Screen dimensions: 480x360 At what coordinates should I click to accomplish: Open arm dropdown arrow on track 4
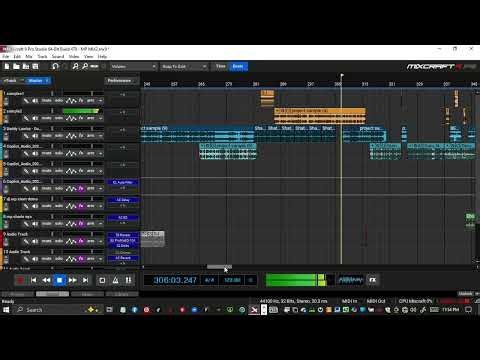coord(100,153)
